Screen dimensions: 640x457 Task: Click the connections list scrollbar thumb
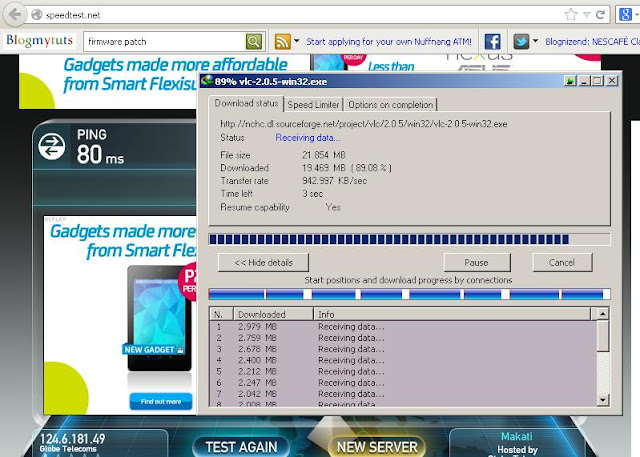[x=603, y=335]
